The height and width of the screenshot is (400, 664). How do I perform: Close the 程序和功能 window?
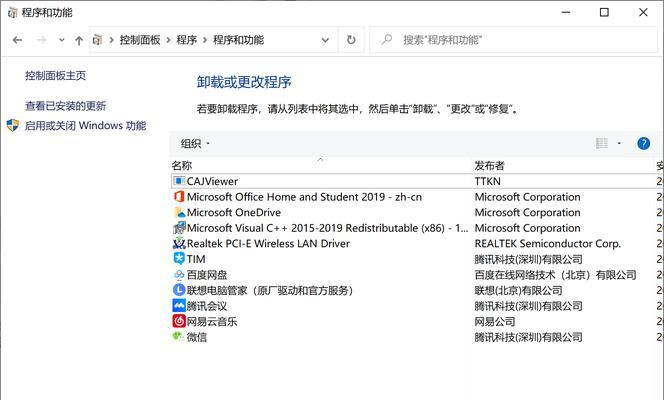643,12
